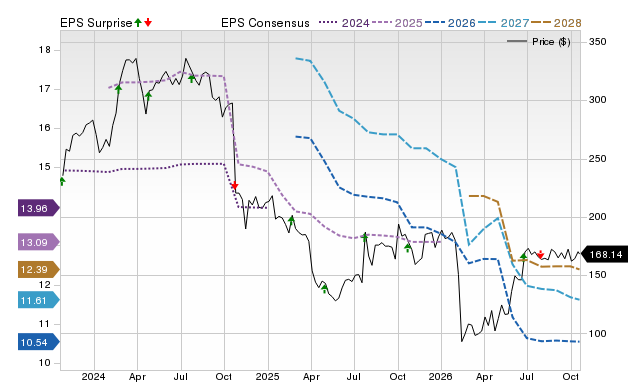Screen dimensions: 640x382
Task: Click the red down arrow in EPS Surprise legend
Action: 148,23
